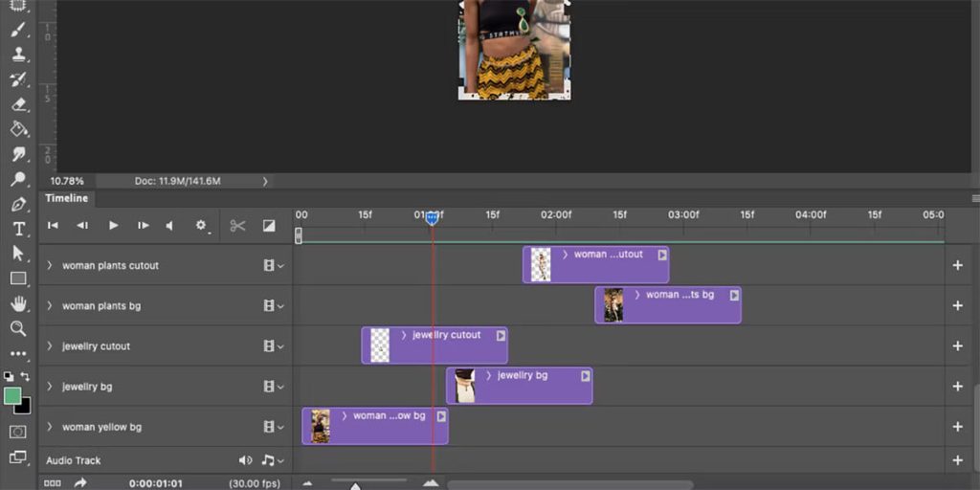Screen dimensions: 980x490
Task: Select the Eraser tool
Action: click(x=18, y=104)
